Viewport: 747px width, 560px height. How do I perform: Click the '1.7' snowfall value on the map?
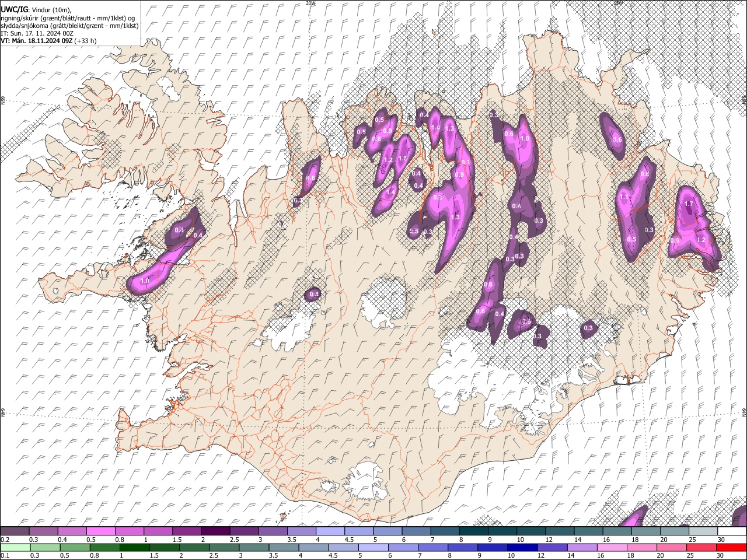coord(689,204)
